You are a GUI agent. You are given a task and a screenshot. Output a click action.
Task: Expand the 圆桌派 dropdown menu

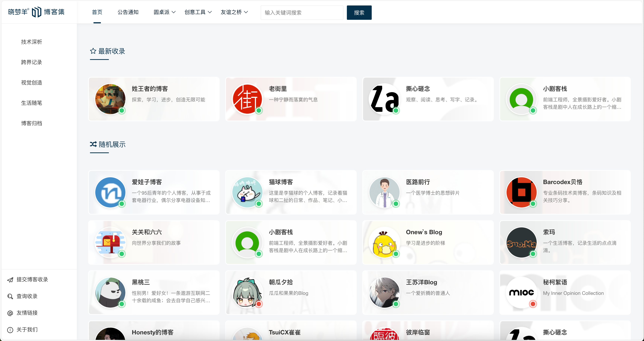point(164,12)
